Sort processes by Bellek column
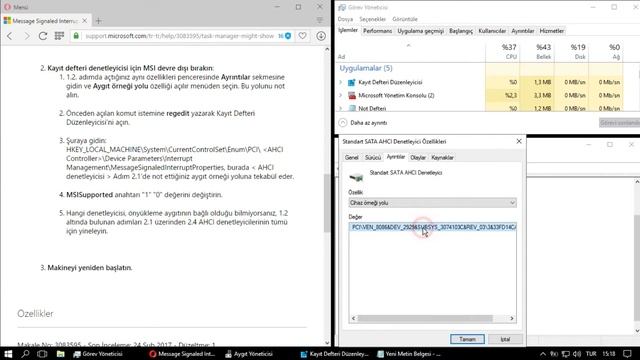Image resolution: width=640 pixels, height=360 pixels. [x=537, y=51]
